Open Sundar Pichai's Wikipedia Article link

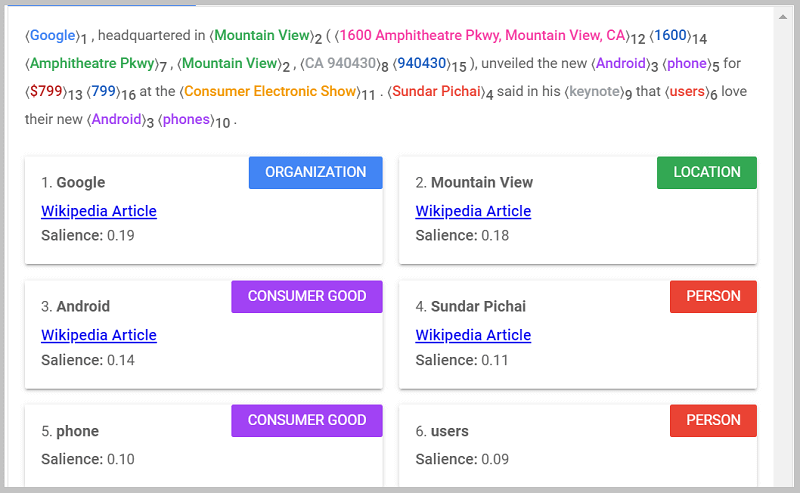click(x=473, y=335)
